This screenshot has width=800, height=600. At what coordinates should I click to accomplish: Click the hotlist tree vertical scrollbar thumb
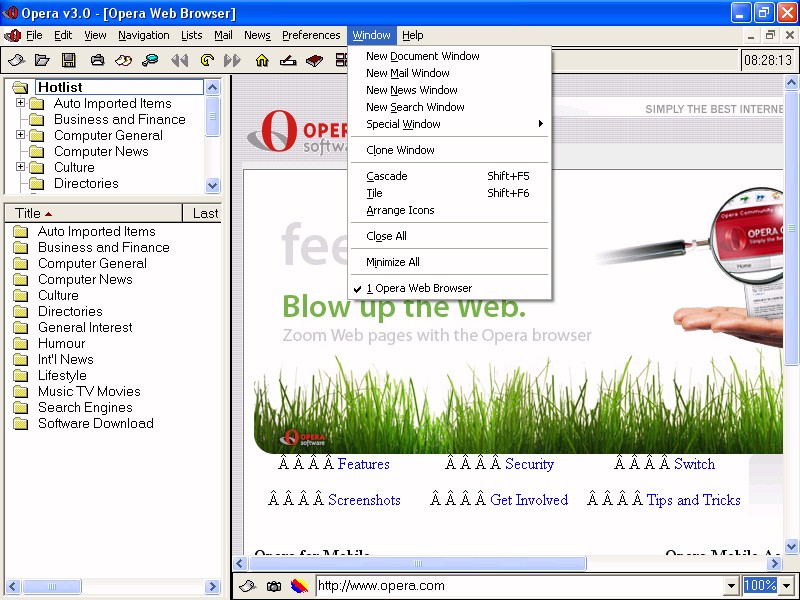(213, 116)
